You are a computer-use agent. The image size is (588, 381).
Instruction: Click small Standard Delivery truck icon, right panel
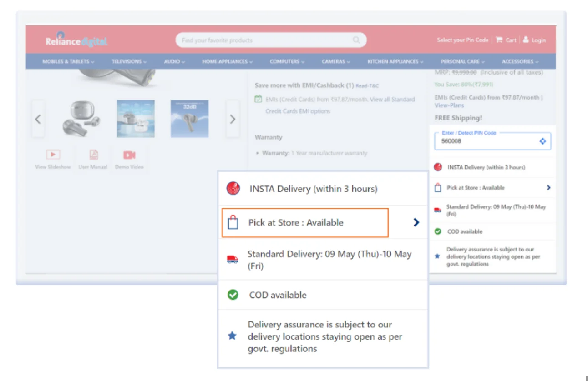tap(438, 210)
